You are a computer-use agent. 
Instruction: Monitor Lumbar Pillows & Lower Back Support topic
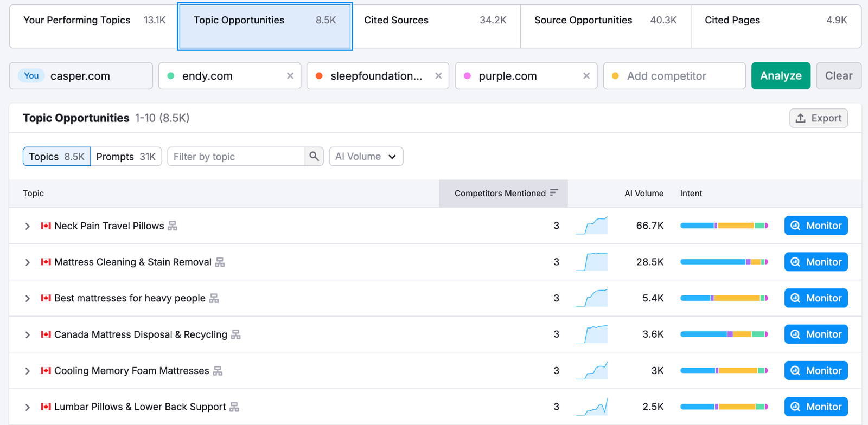[x=816, y=407]
